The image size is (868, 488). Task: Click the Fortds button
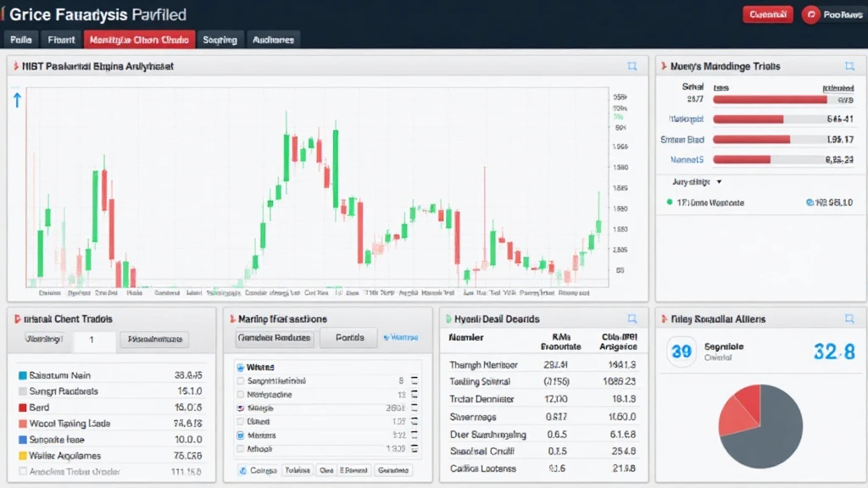[350, 337]
